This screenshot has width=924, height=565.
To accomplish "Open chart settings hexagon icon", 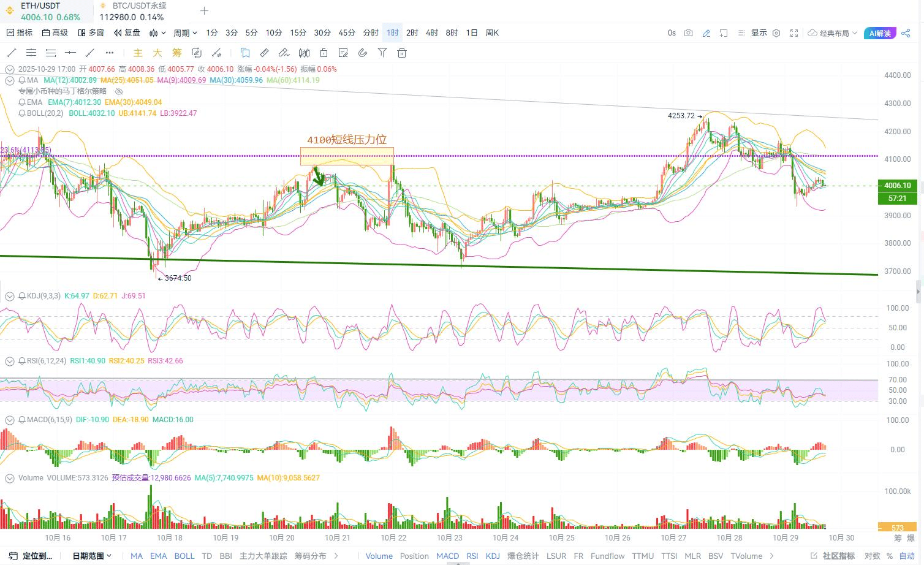I will 776,33.
